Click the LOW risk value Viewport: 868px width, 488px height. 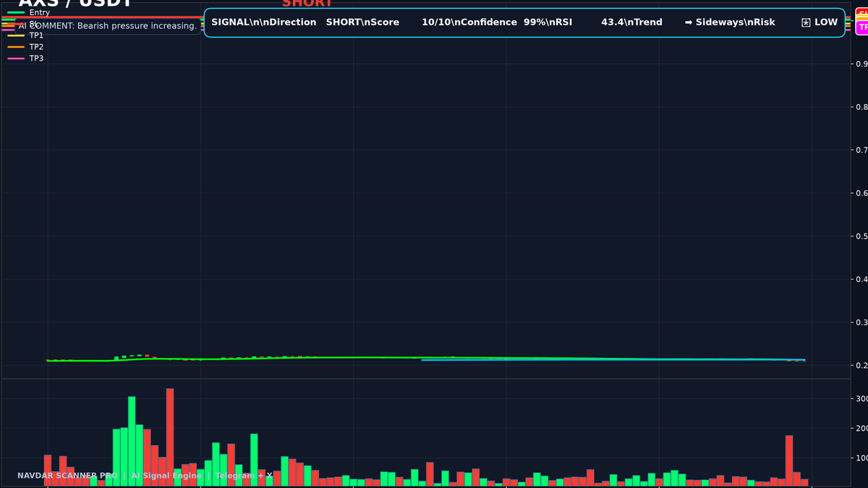826,22
